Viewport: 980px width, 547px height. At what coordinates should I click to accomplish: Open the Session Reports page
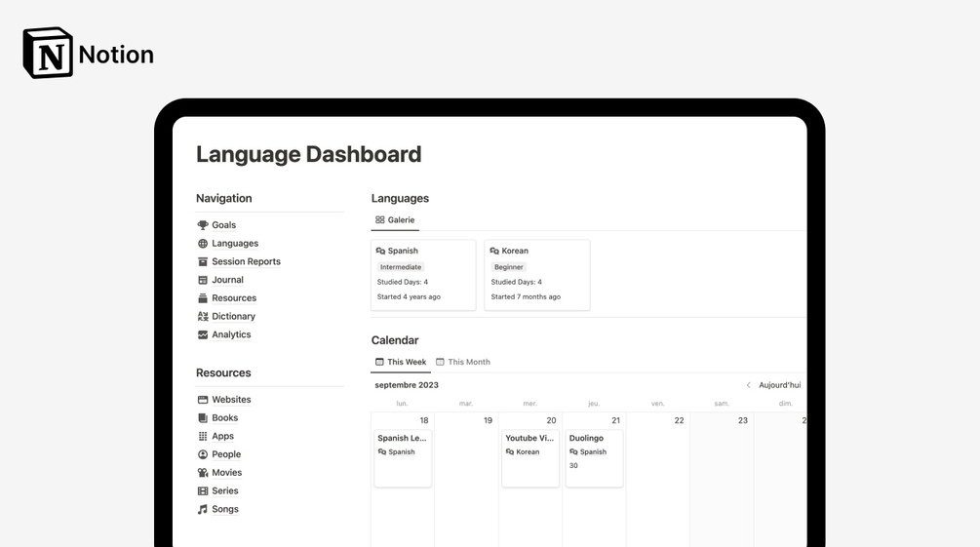[247, 261]
